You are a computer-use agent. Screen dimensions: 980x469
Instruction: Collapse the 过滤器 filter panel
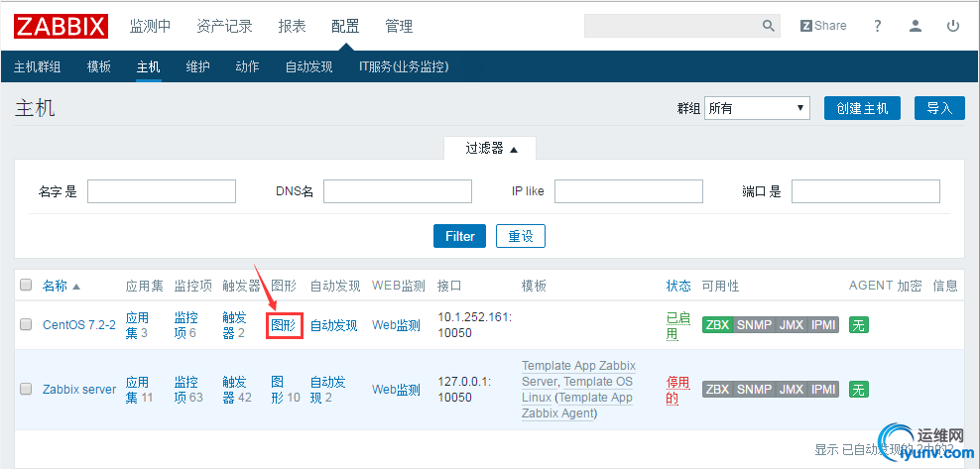point(490,150)
